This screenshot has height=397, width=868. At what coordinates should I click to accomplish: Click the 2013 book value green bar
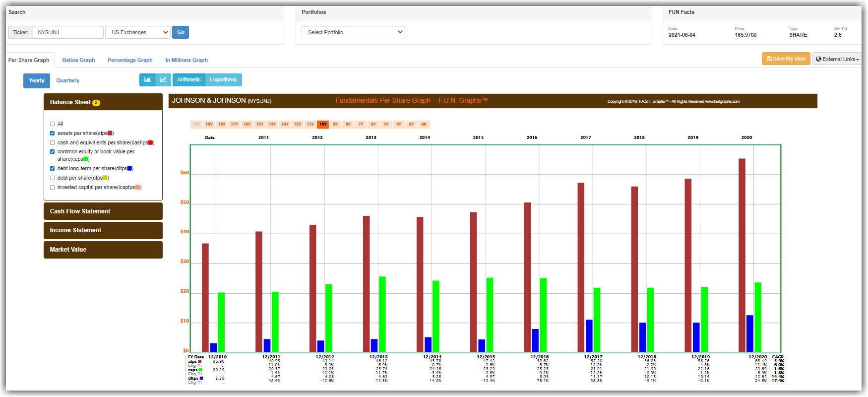click(x=382, y=315)
